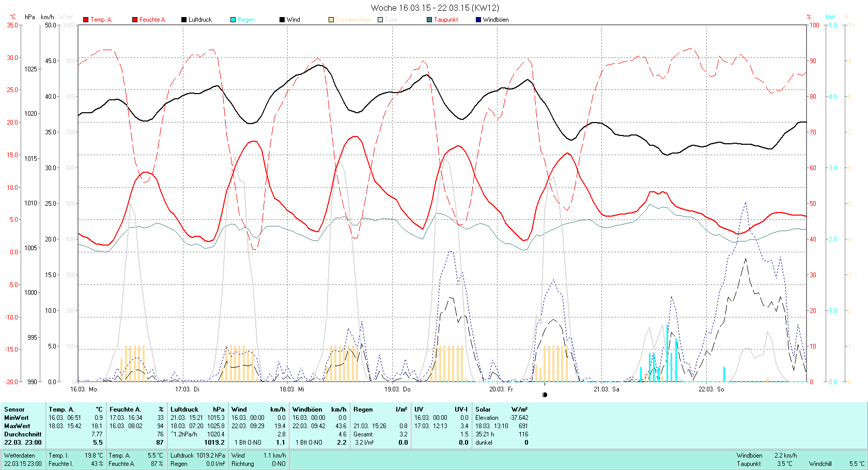Click the 'Durchschnitt' row label
Viewport: 868px width, 470px height.
[23, 434]
